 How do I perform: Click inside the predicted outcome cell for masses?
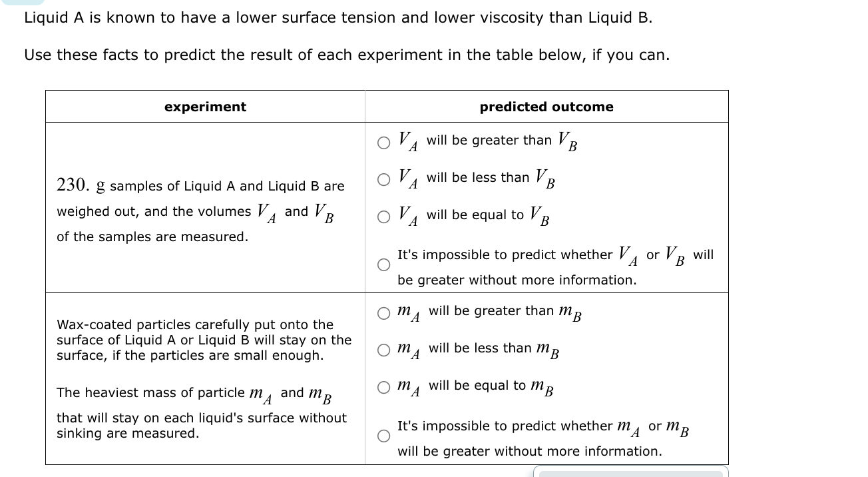[x=546, y=373]
